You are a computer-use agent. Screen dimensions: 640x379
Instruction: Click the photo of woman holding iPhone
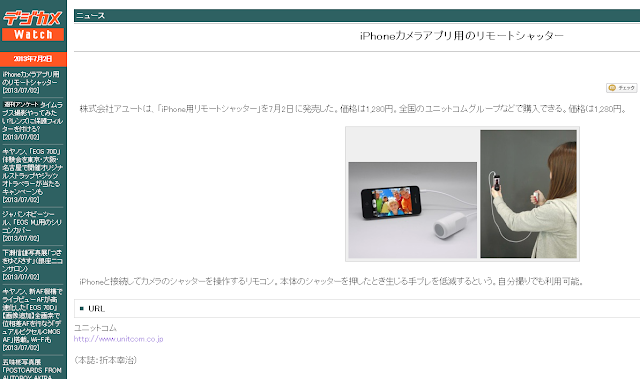[529, 194]
